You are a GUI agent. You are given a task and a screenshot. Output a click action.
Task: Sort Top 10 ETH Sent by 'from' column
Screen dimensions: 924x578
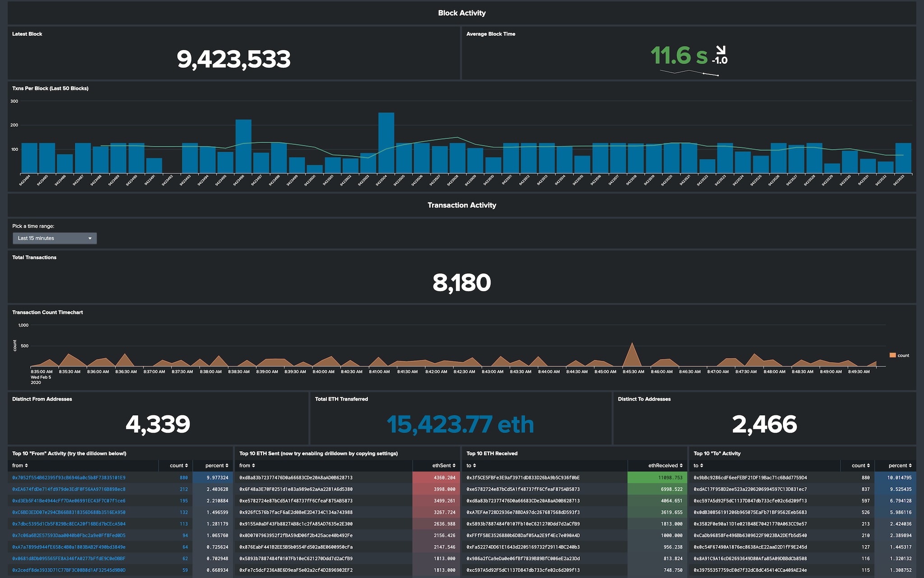click(247, 466)
